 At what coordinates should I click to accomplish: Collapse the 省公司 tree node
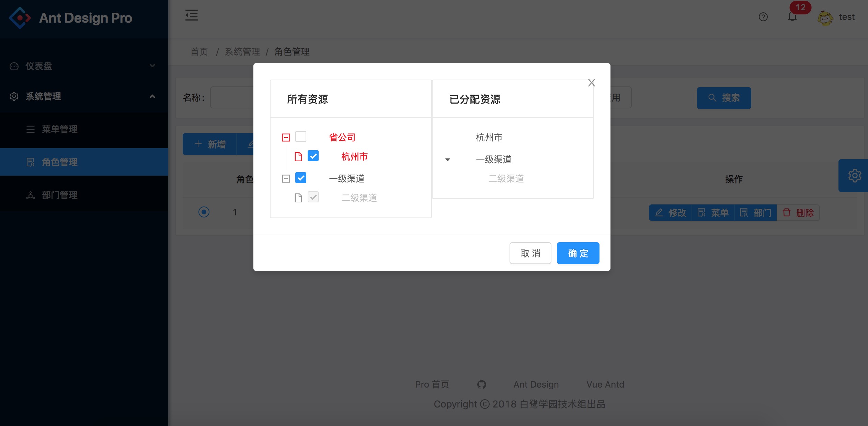286,138
